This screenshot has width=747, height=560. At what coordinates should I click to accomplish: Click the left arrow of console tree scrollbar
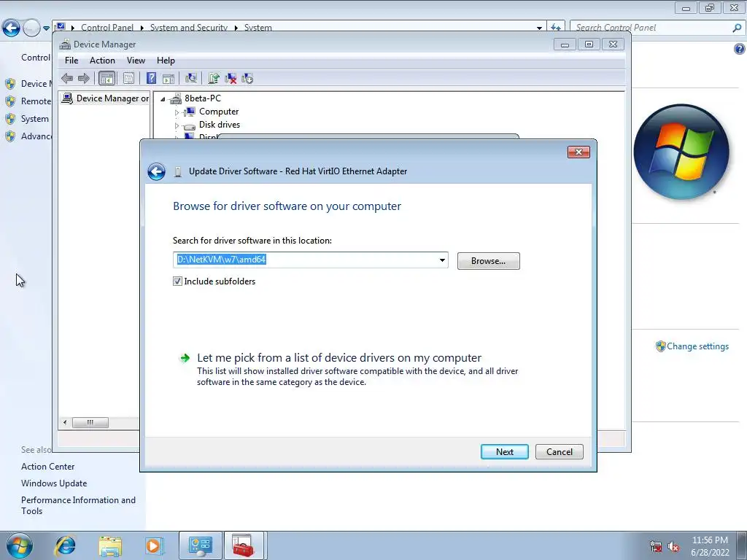click(65, 422)
